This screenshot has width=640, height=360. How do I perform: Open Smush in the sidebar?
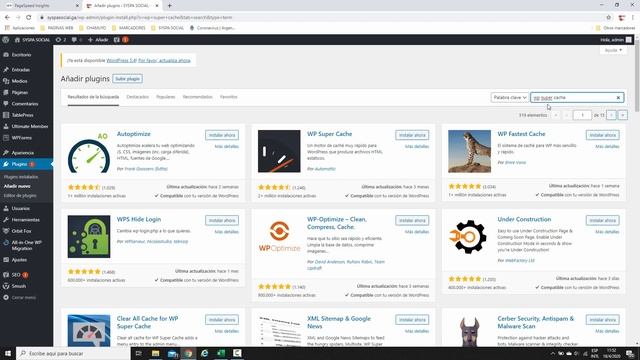[19, 286]
